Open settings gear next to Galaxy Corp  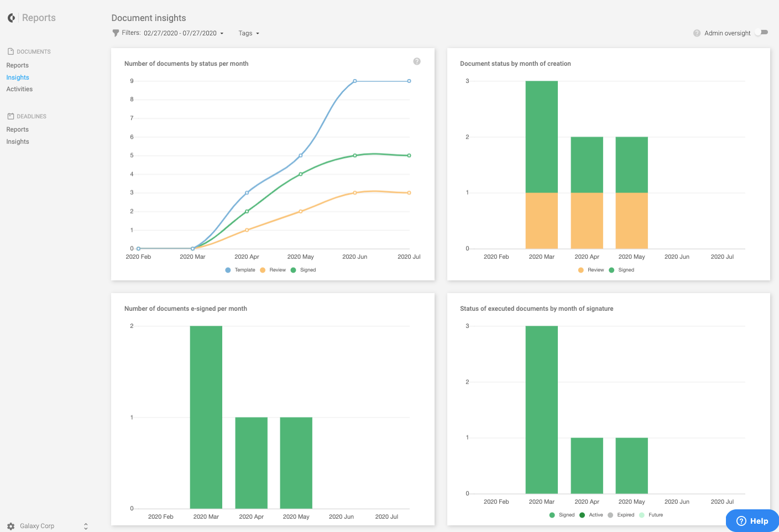11,526
